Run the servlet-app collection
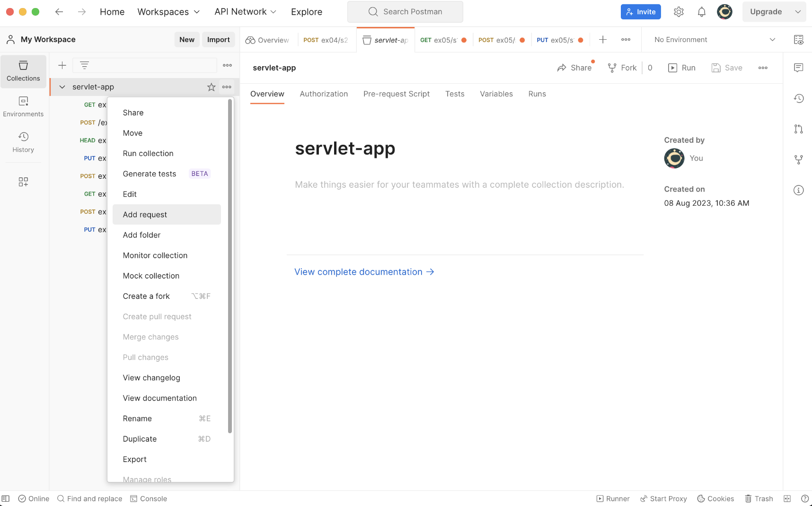 [x=682, y=68]
